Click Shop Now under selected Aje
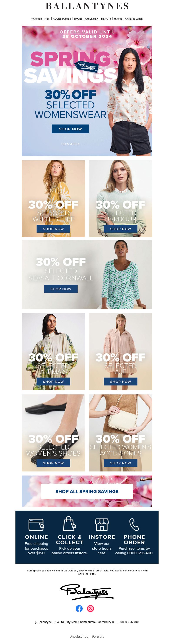The height and width of the screenshot is (644, 174). click(120, 382)
